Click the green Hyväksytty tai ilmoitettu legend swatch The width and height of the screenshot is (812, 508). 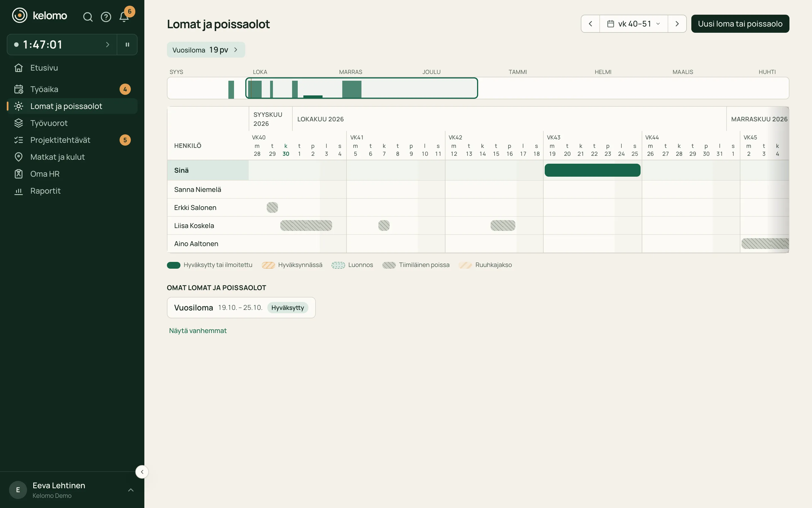coord(173,265)
